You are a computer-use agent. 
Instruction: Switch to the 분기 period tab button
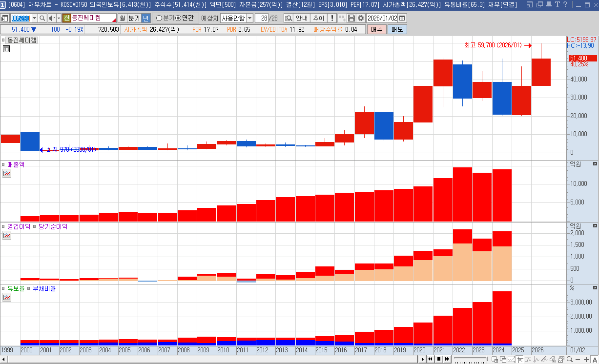133,18
